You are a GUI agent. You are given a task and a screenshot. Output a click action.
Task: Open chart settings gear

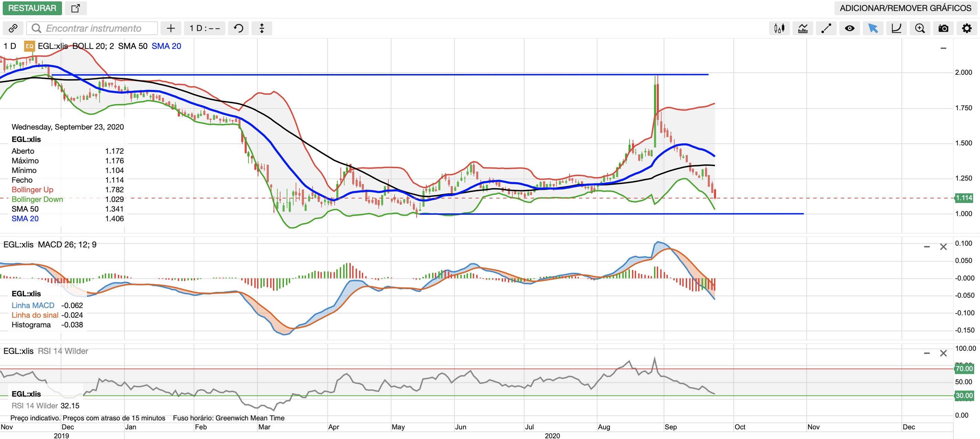pos(967,28)
